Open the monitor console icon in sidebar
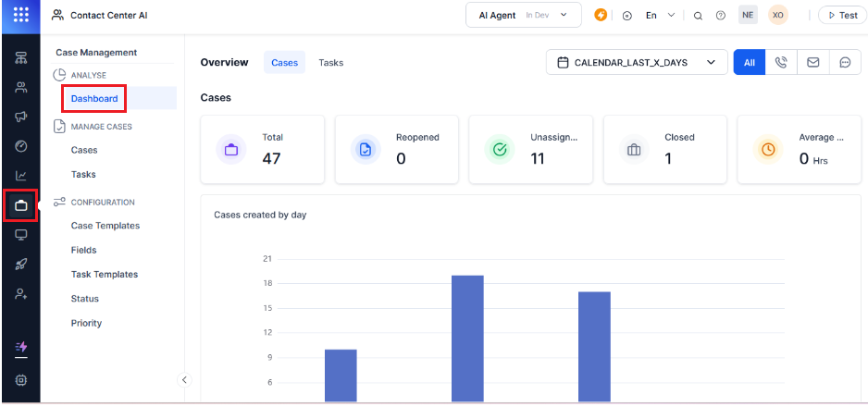The width and height of the screenshot is (868, 407). (20, 235)
